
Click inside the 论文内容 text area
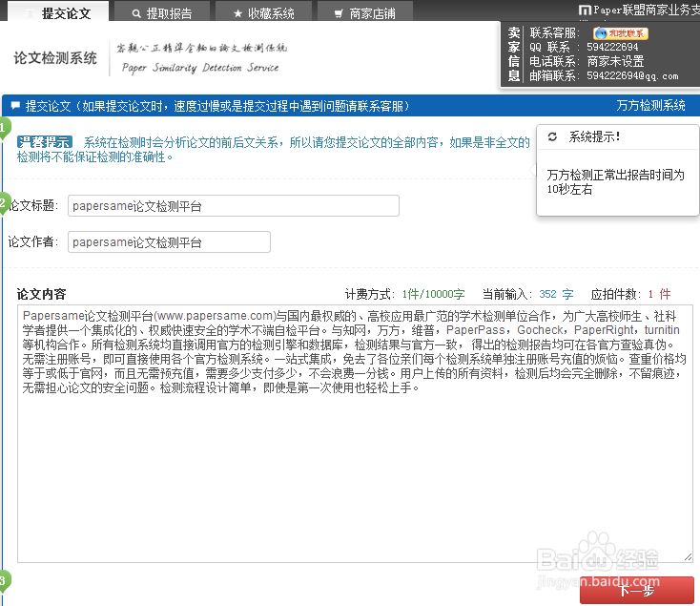click(x=356, y=433)
